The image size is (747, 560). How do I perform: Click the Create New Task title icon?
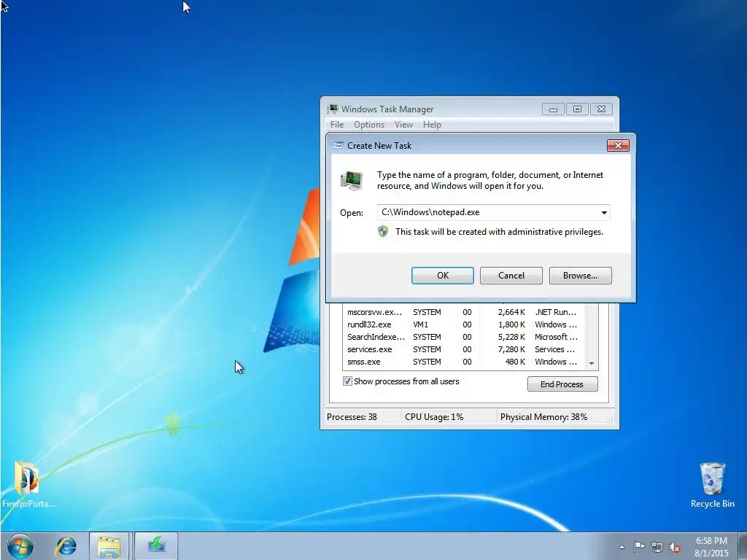click(338, 146)
